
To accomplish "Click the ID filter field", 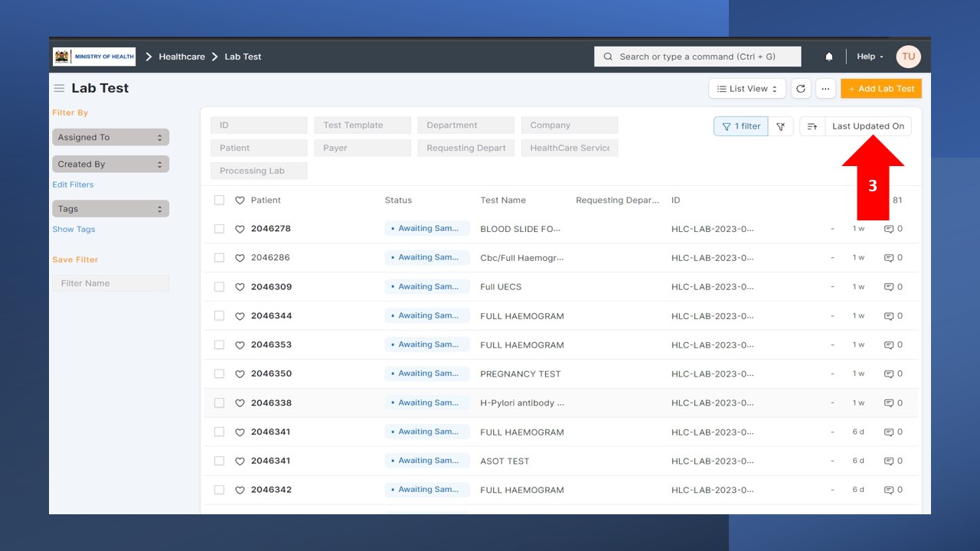I will tap(259, 126).
